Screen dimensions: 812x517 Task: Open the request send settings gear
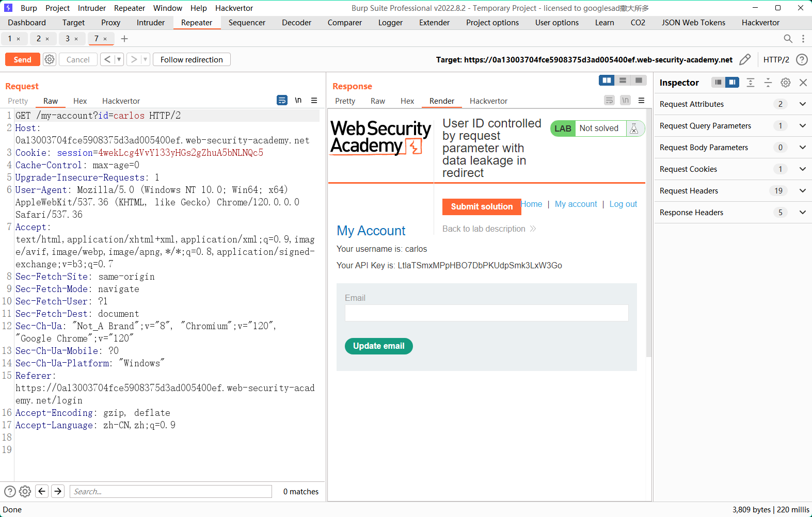(x=50, y=59)
